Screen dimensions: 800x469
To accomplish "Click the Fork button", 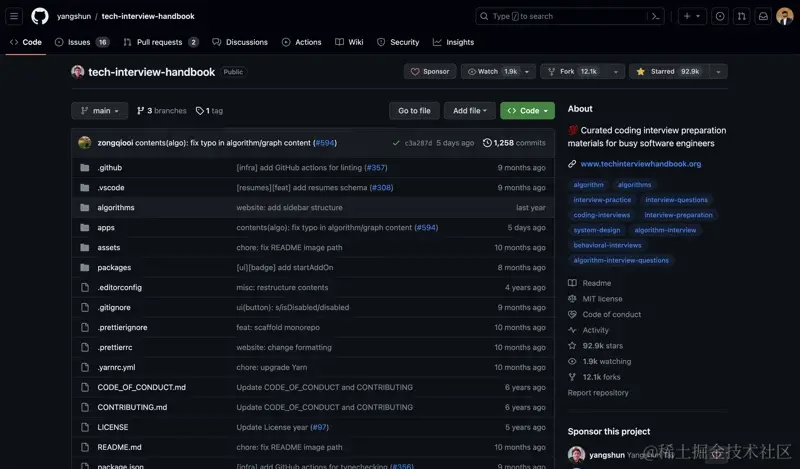I will [574, 71].
